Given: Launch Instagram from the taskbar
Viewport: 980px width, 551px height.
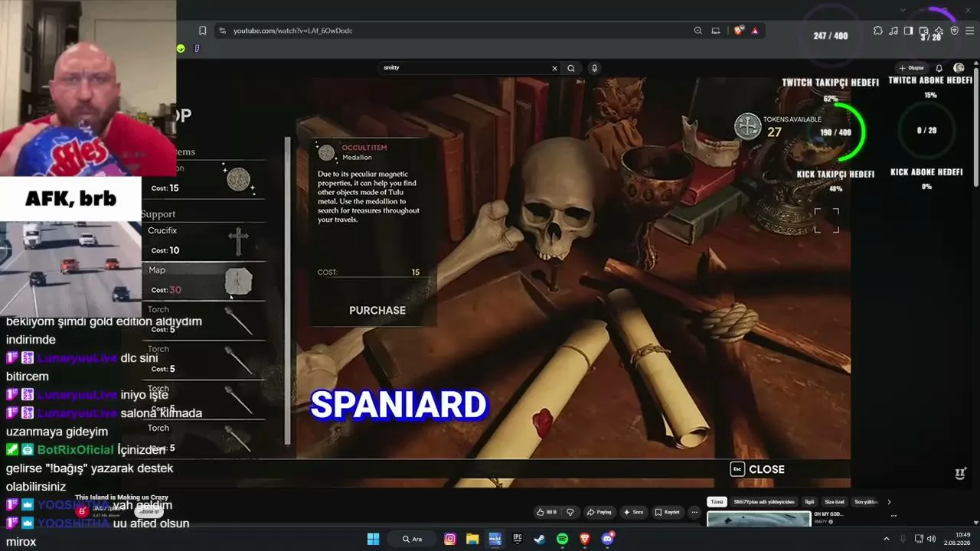Looking at the screenshot, I should coord(450,539).
